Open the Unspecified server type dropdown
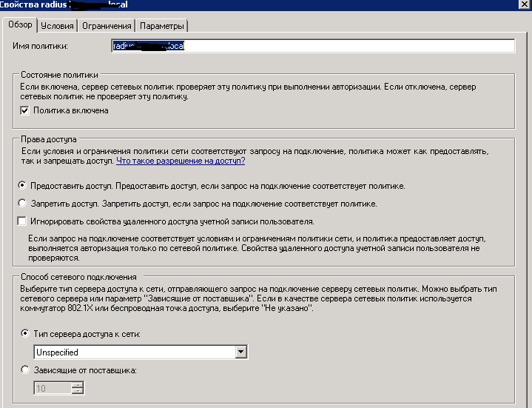 tap(240, 352)
